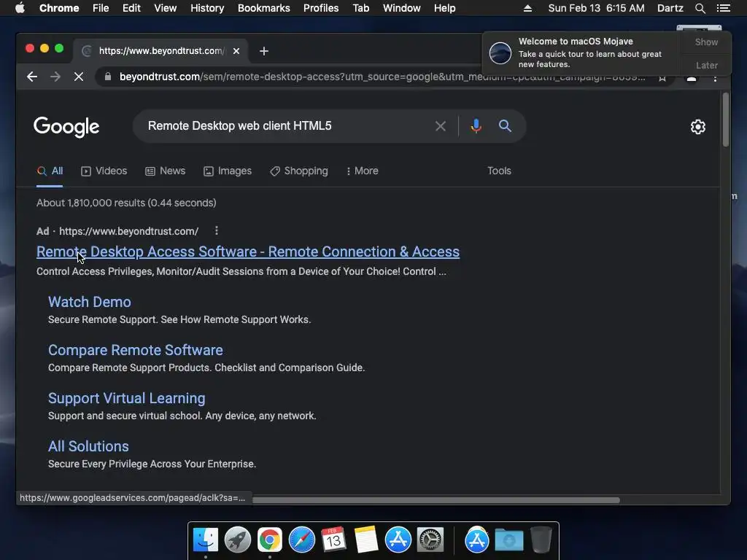This screenshot has width=747, height=560.
Task: Open Chrome's three-dot menu in the toolbar
Action: coord(715,79)
